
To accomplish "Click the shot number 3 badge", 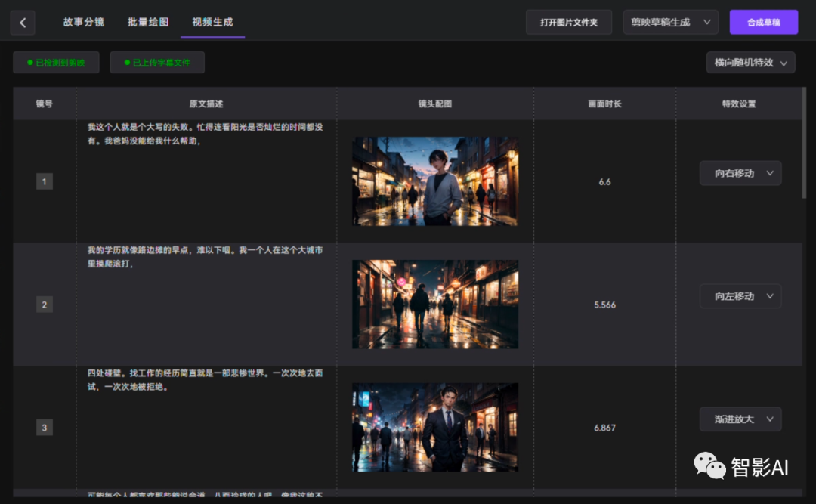I will (45, 427).
